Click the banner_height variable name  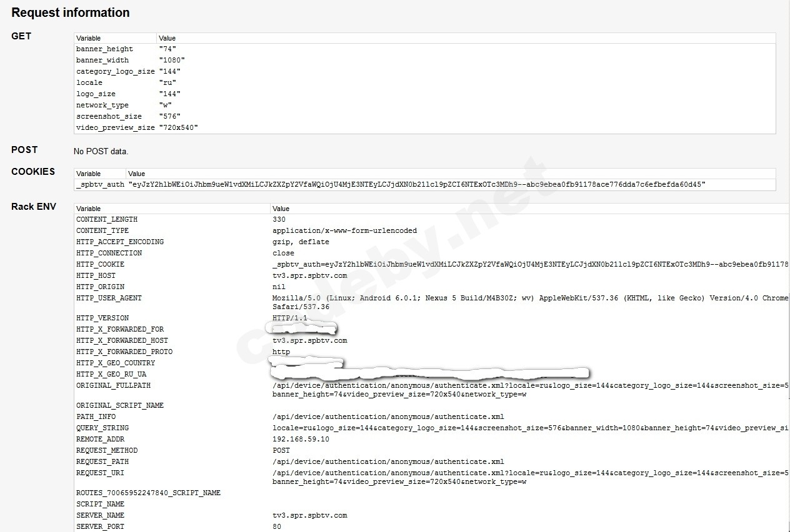click(x=104, y=49)
